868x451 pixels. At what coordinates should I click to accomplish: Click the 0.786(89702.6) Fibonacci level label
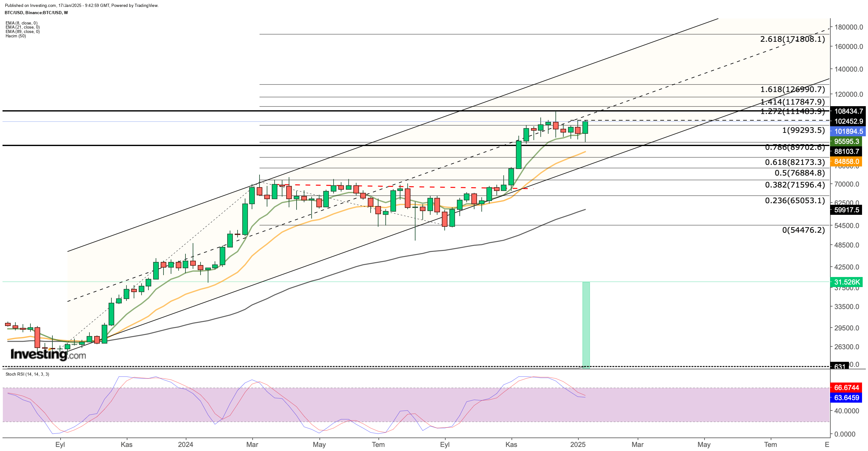[795, 147]
